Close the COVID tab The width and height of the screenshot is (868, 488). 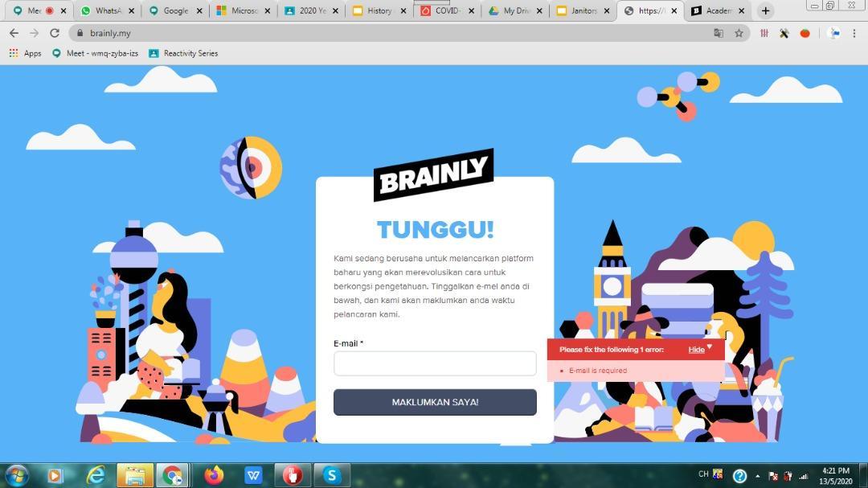tap(472, 10)
